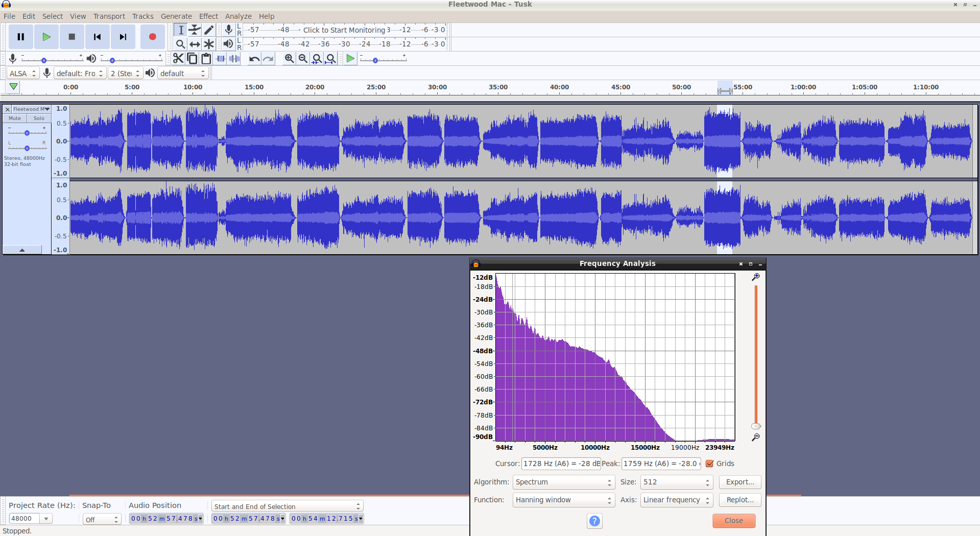The height and width of the screenshot is (536, 980).
Task: Trim audio outside the selection
Action: click(x=221, y=59)
